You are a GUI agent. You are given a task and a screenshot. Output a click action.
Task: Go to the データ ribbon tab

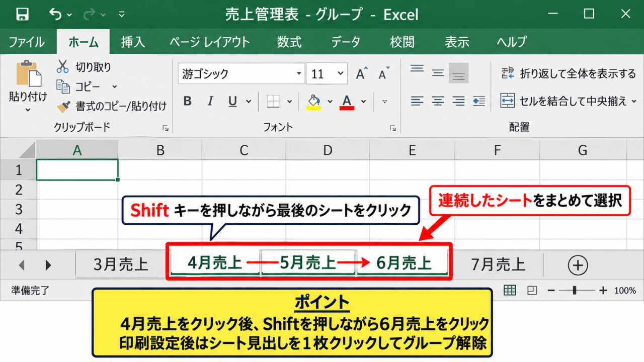[346, 42]
